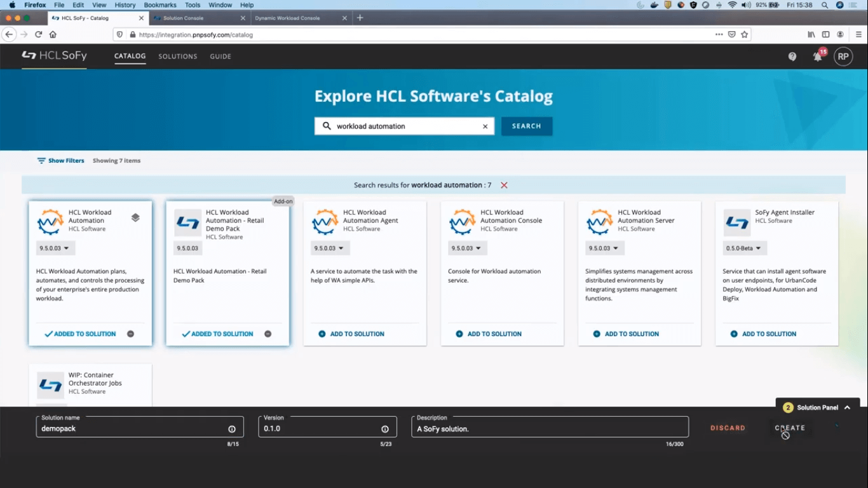The image size is (868, 488).
Task: Click the SEARCH button
Action: coord(526,126)
